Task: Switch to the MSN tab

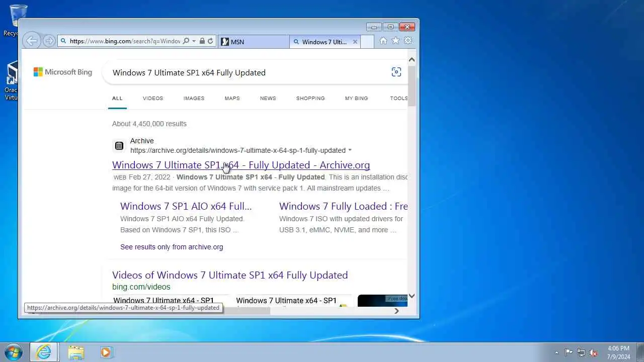Action: [254, 42]
